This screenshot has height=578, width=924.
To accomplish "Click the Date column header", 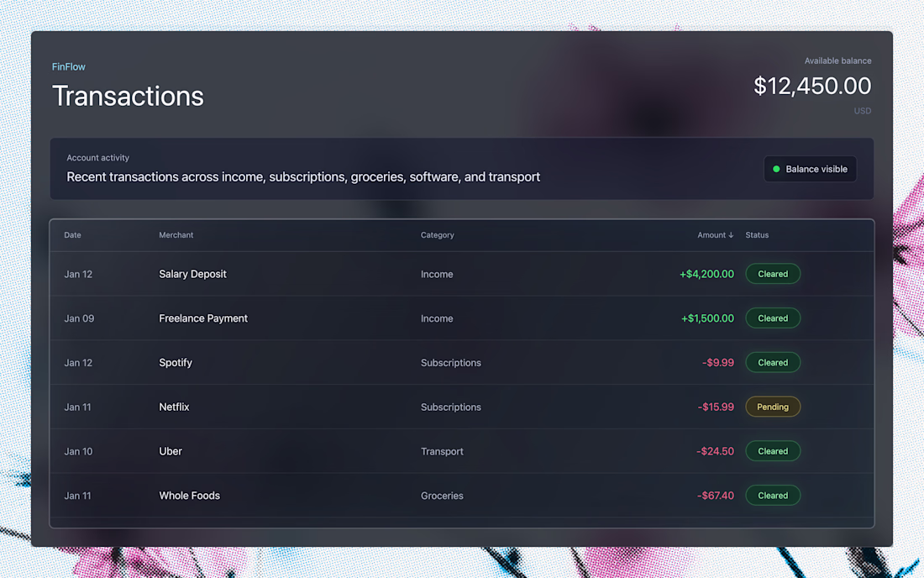I will pos(72,235).
